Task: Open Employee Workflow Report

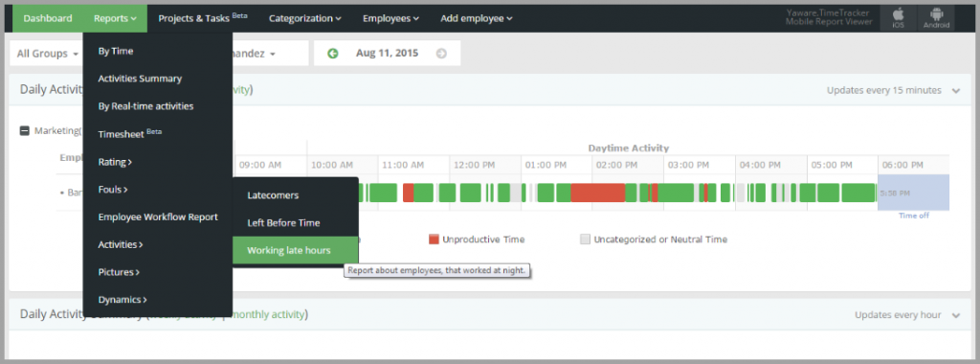Action: pyautogui.click(x=158, y=217)
